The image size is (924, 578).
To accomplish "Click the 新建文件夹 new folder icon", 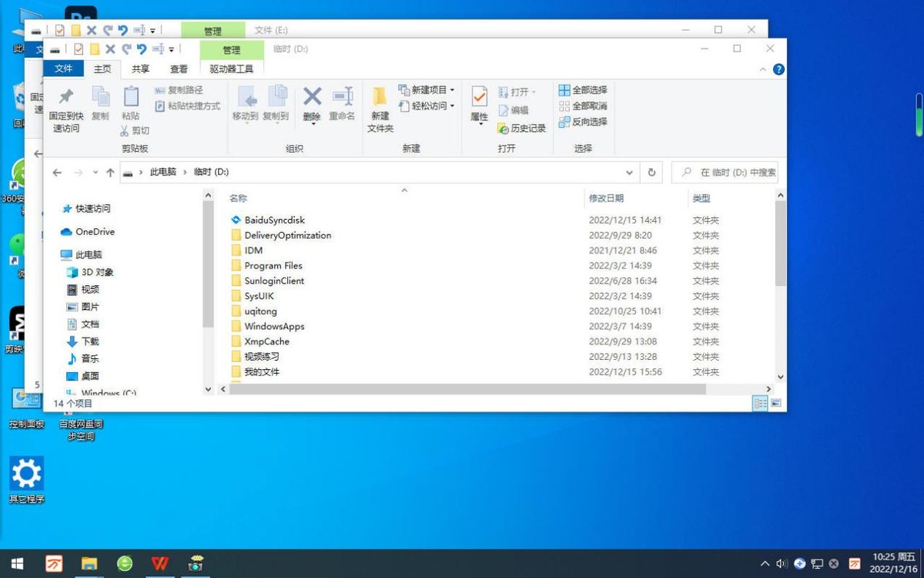I will click(x=380, y=97).
